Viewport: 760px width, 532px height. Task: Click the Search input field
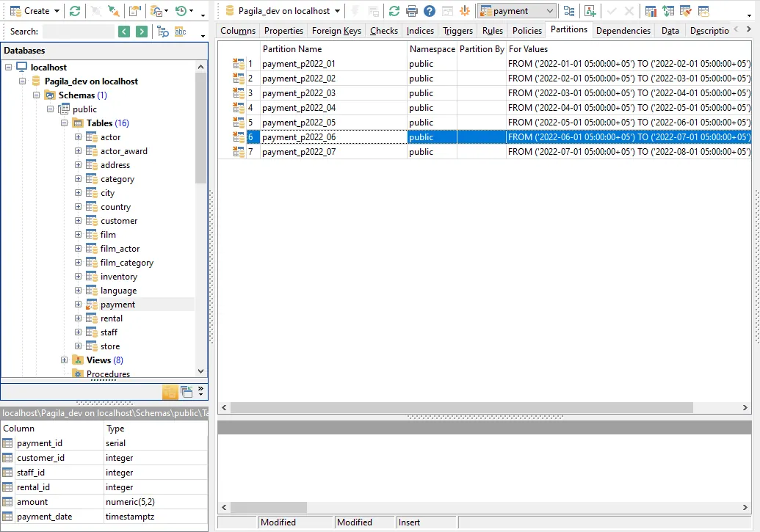pyautogui.click(x=79, y=32)
